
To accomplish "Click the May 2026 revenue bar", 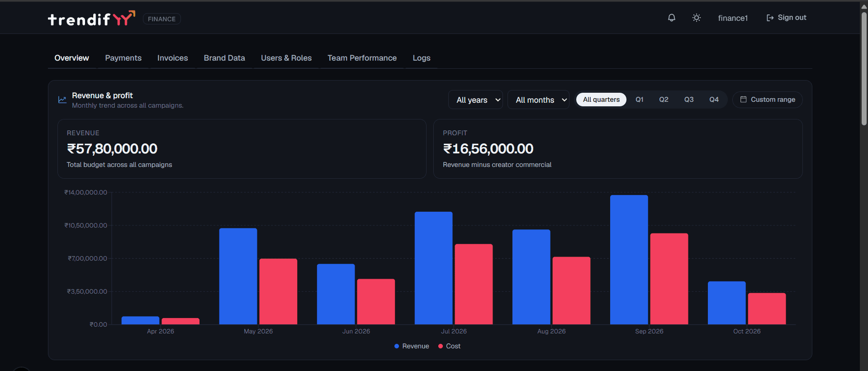I will [x=238, y=276].
